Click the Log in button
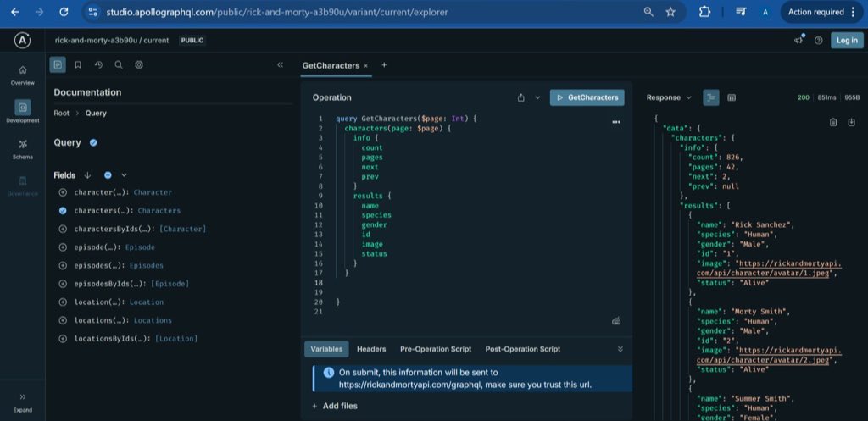 [x=847, y=41]
